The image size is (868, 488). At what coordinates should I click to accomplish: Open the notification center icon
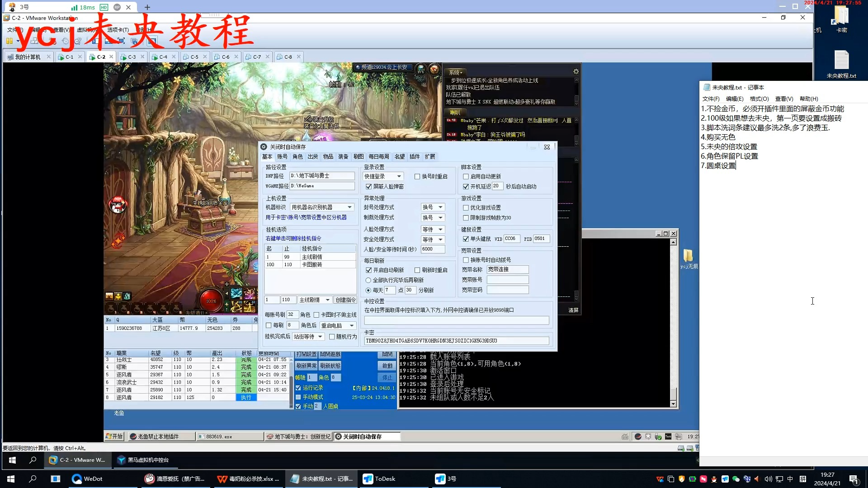point(854,479)
